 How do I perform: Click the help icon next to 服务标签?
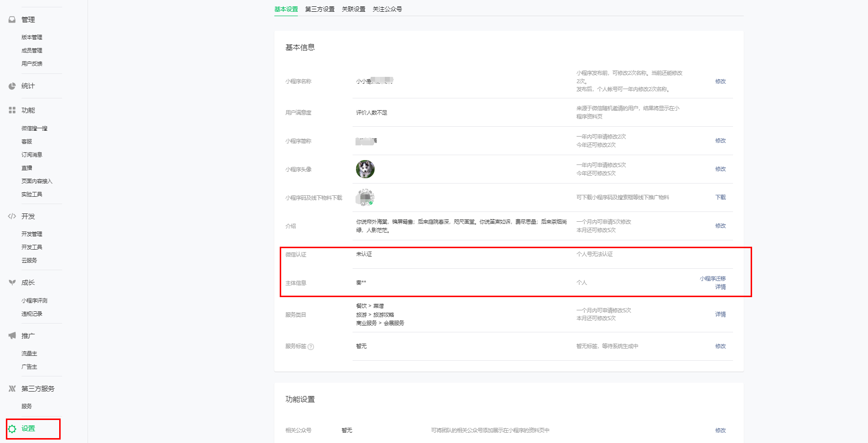click(x=312, y=346)
